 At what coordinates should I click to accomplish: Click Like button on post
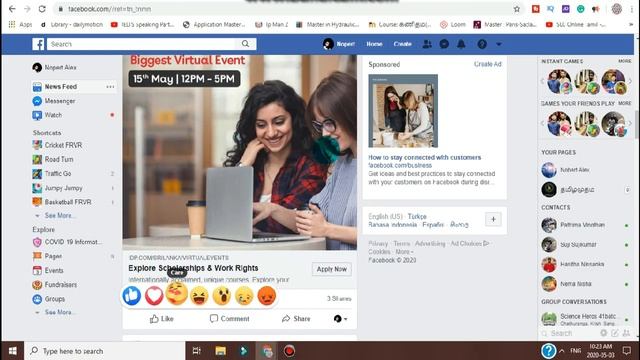tap(161, 319)
